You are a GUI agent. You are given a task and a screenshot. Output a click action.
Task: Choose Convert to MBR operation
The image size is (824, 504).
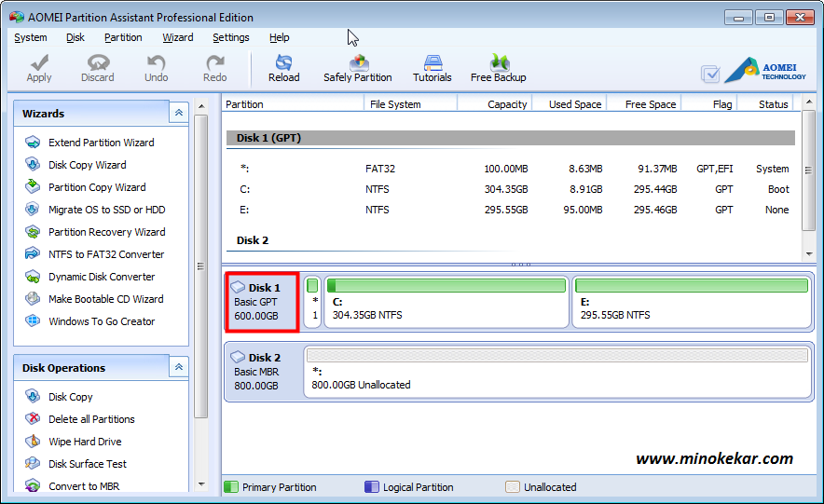pyautogui.click(x=84, y=486)
